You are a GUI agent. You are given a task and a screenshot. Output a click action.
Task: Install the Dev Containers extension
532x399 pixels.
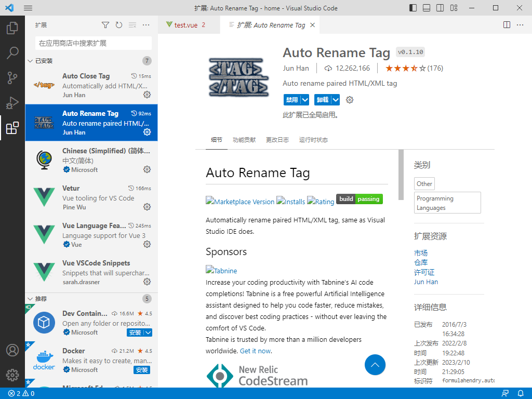135,332
